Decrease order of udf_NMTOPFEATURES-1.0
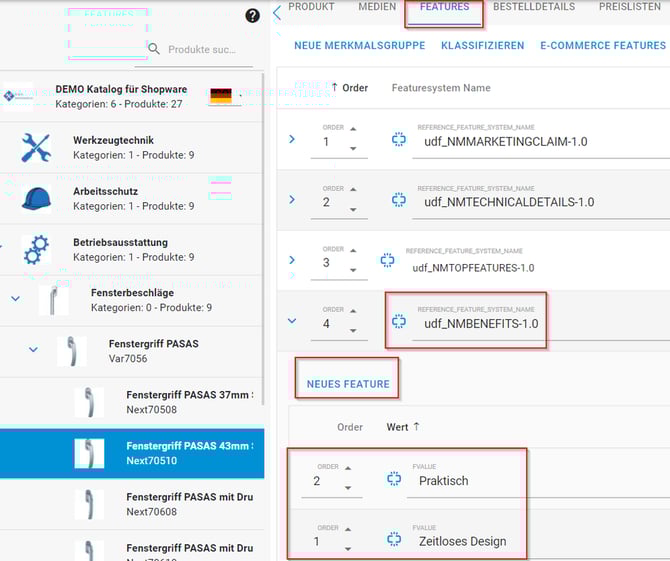The height and width of the screenshot is (561, 670). click(353, 270)
